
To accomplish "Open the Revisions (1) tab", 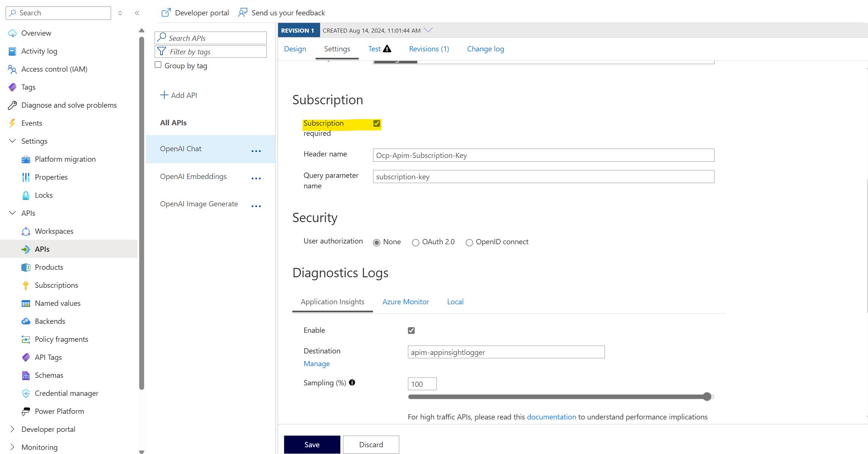I will 429,49.
